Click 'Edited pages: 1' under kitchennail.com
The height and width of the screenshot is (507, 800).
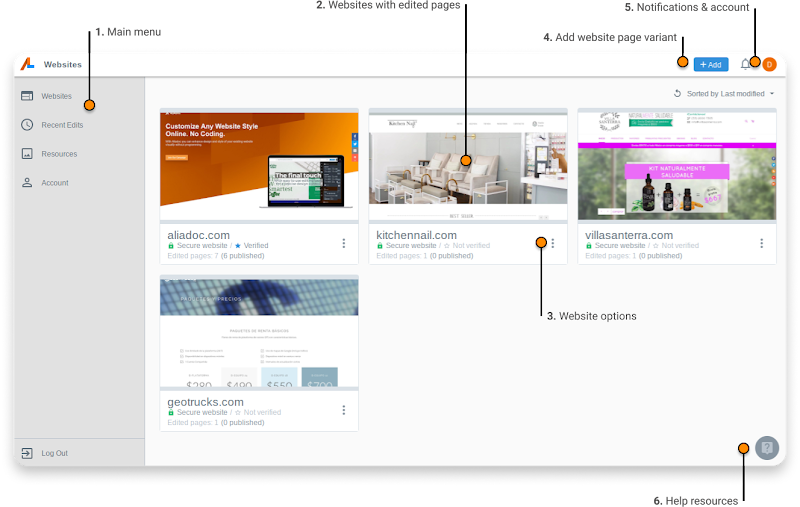pyautogui.click(x=402, y=256)
